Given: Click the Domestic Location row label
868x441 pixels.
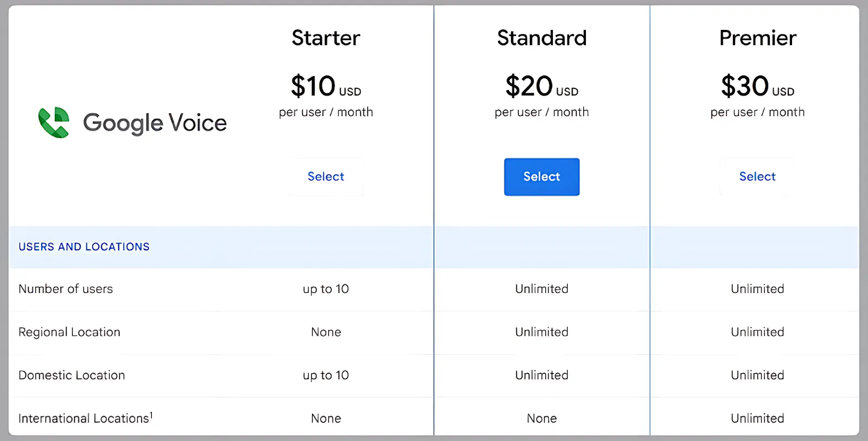Looking at the screenshot, I should pyautogui.click(x=72, y=375).
